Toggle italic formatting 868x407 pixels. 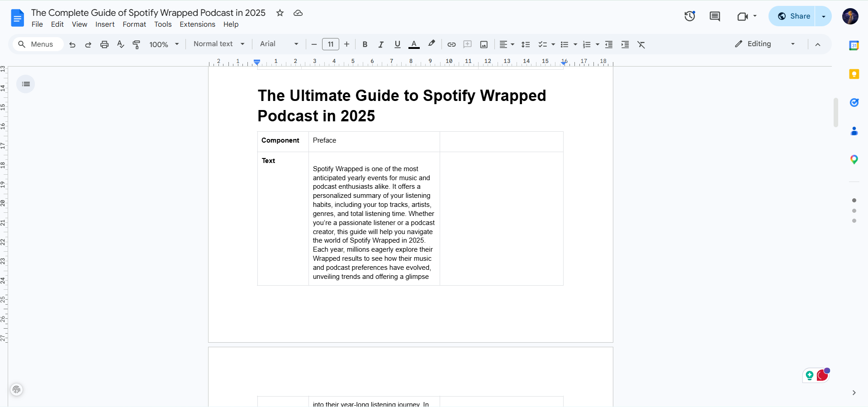point(381,44)
